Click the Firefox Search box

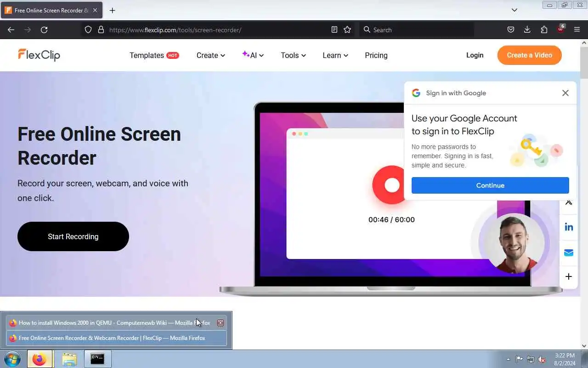coord(416,29)
